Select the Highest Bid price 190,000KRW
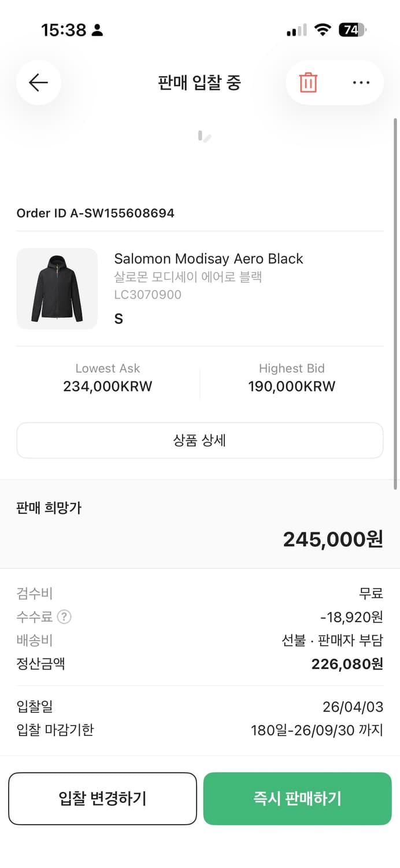The image size is (400, 868). tap(291, 387)
